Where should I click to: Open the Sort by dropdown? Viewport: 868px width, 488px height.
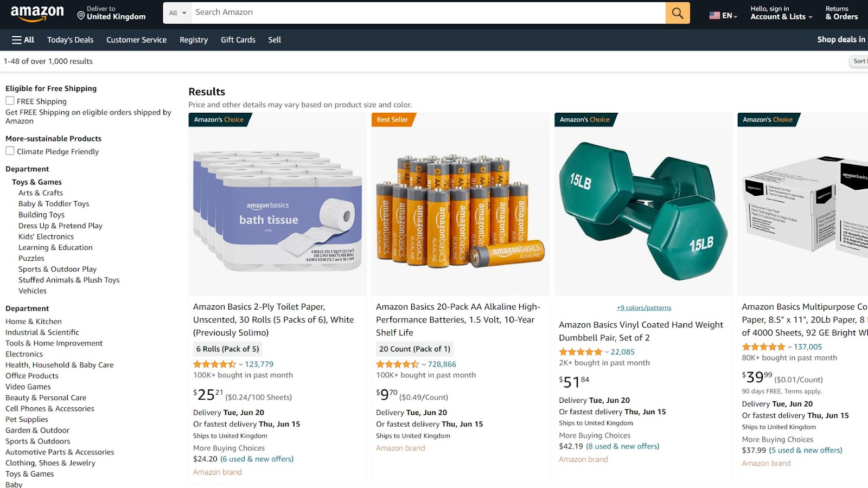(859, 61)
